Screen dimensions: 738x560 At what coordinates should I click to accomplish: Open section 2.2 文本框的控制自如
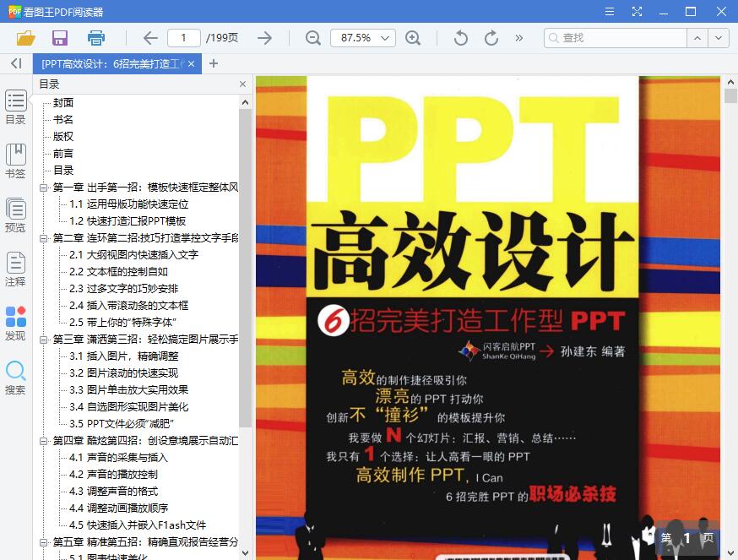[118, 272]
